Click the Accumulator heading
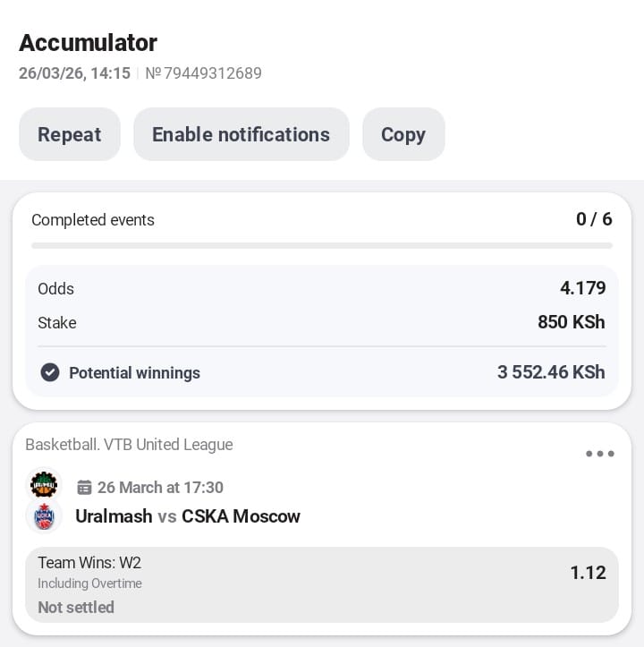 (x=88, y=42)
